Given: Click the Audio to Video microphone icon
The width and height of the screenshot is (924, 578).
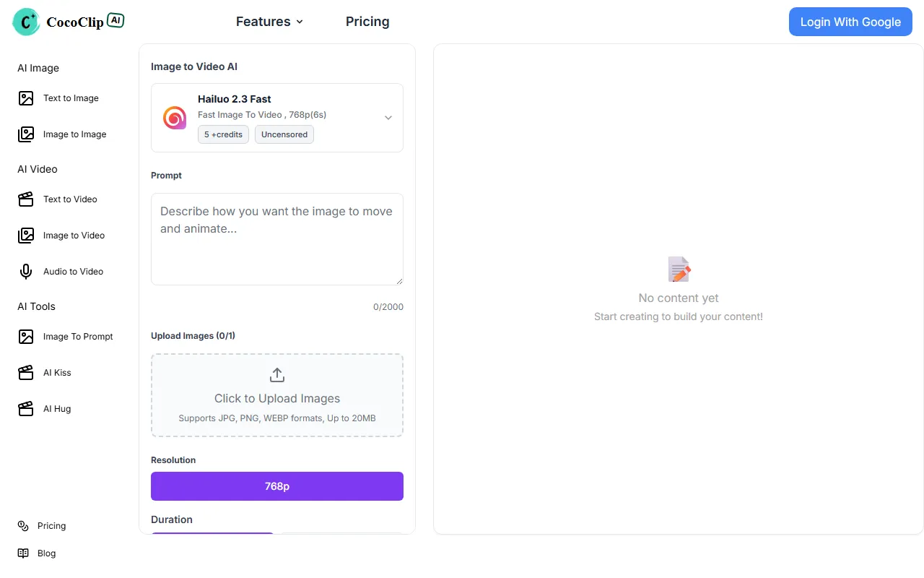Looking at the screenshot, I should (26, 272).
